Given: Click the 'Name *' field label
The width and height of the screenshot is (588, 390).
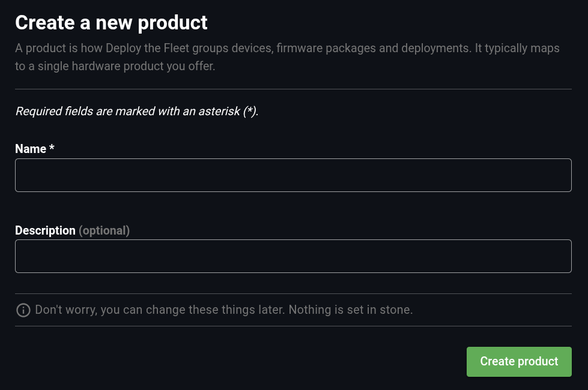Looking at the screenshot, I should pos(31,149).
